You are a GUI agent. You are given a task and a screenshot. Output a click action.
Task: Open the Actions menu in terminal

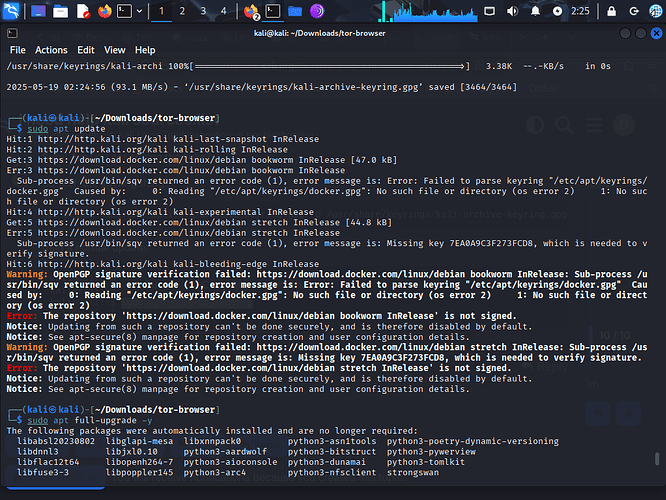click(x=51, y=50)
